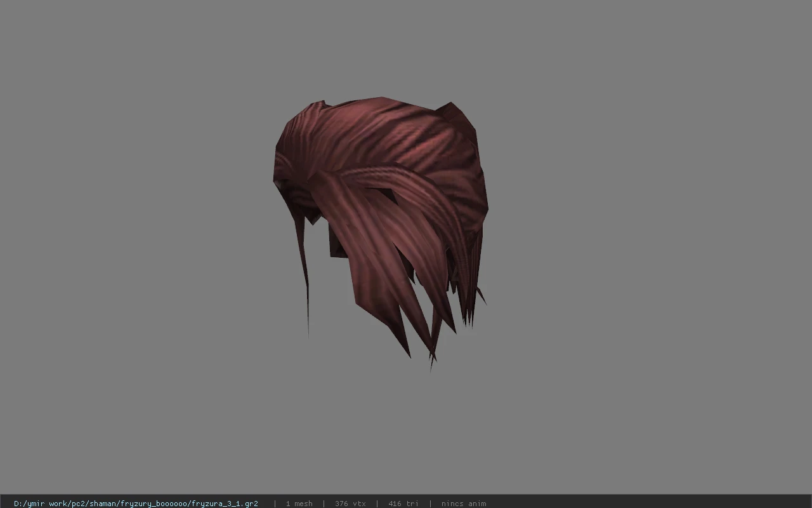Screen dimensions: 812x508
Task: Click the 'nincs anim' status entry
Action: tap(464, 504)
